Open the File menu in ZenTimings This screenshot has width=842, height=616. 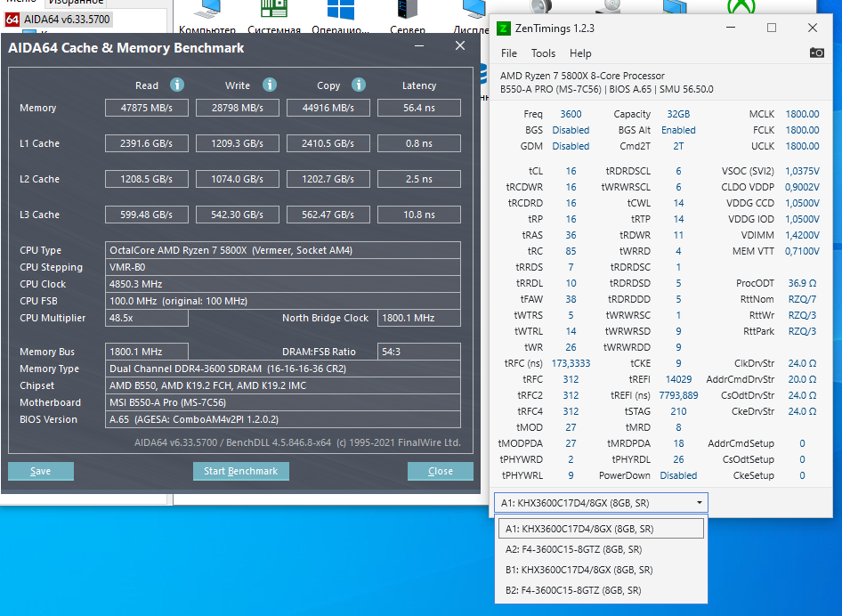[x=508, y=53]
